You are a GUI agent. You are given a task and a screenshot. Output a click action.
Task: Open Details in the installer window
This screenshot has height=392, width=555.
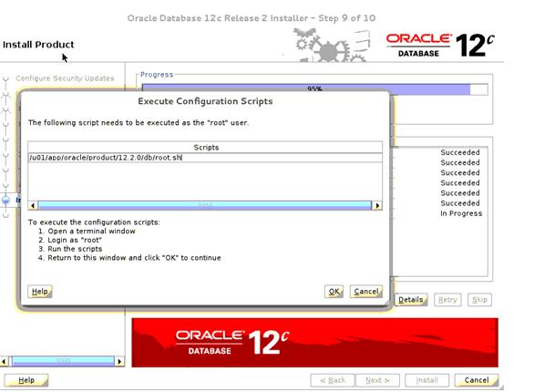pyautogui.click(x=411, y=300)
